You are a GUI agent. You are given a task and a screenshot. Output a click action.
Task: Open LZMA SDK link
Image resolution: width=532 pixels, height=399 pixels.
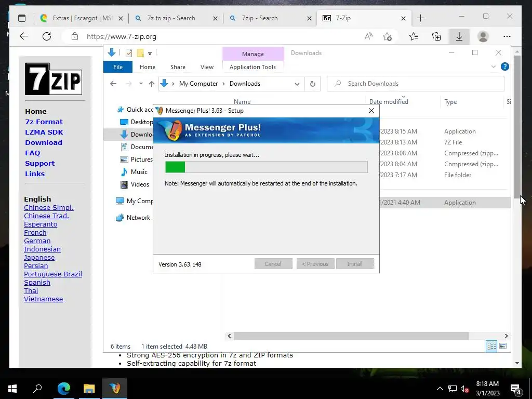[44, 132]
